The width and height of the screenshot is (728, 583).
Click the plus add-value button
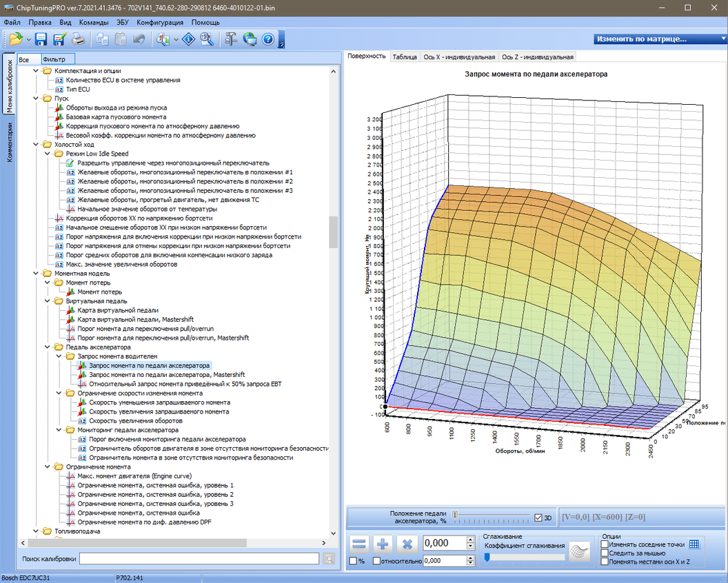click(383, 544)
